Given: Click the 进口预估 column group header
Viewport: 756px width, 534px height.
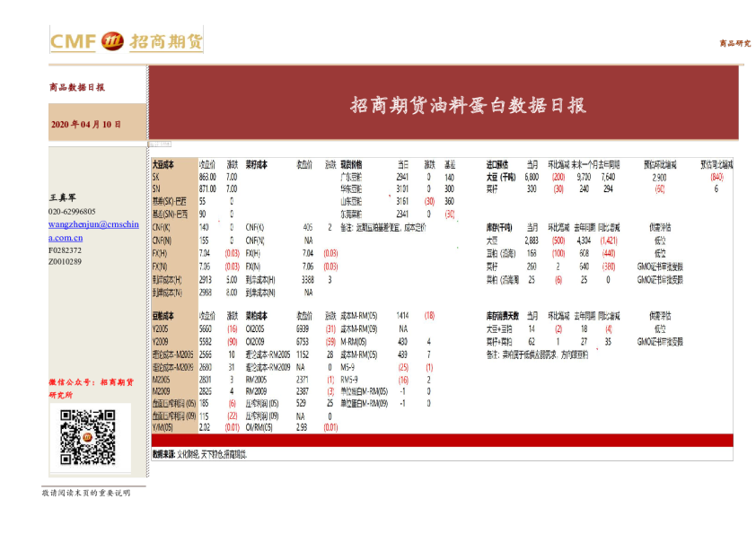Looking at the screenshot, I should pyautogui.click(x=498, y=163).
